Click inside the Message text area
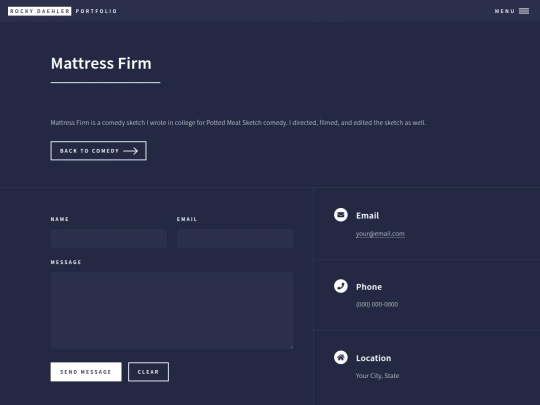This screenshot has width=540, height=405. tap(172, 310)
